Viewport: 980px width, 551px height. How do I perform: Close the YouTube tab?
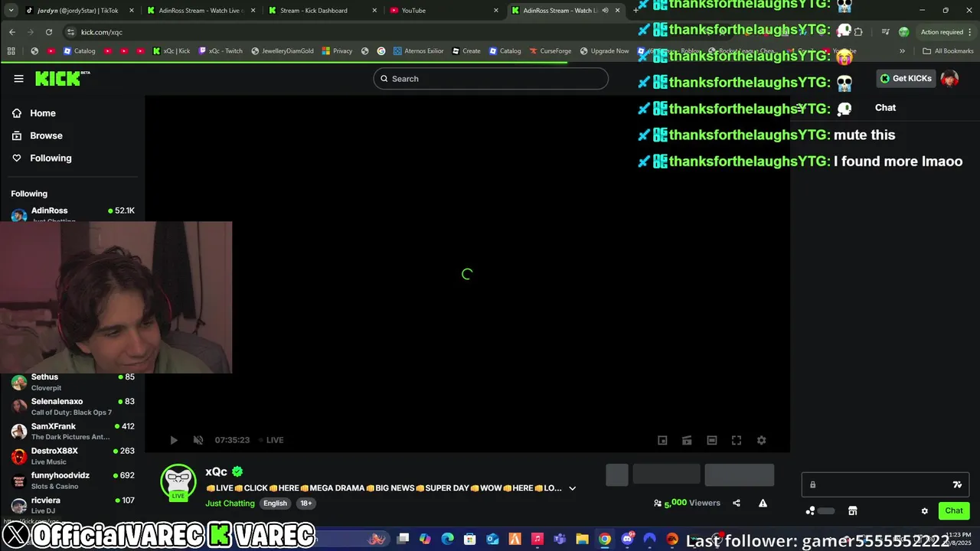496,11
